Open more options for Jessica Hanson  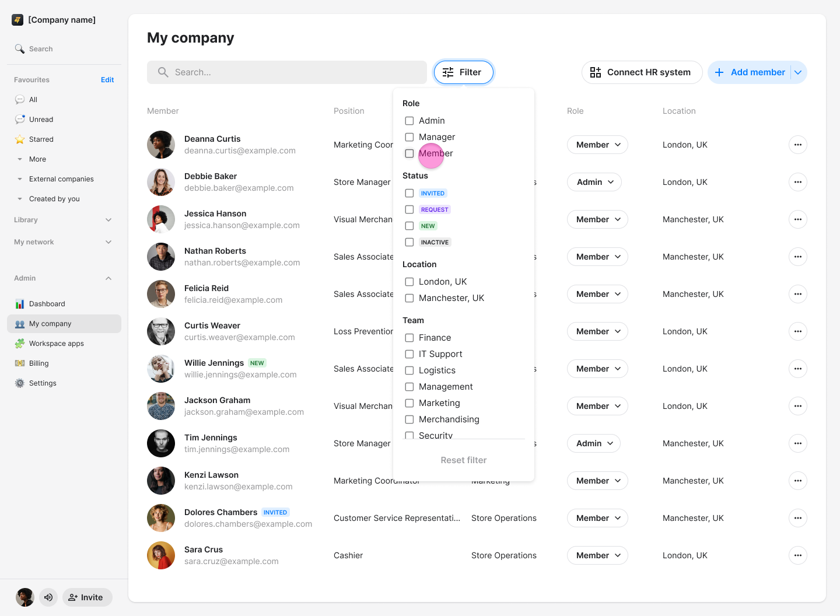tap(798, 219)
